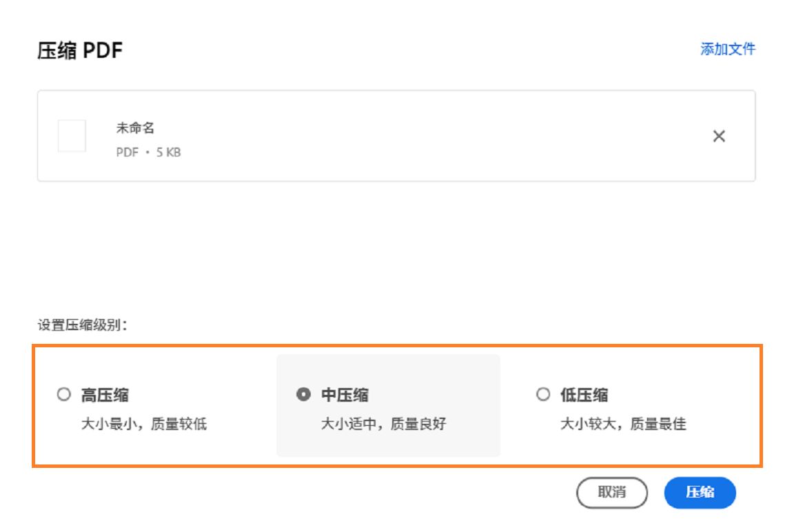Select the 高压缩 radio button

click(x=63, y=395)
